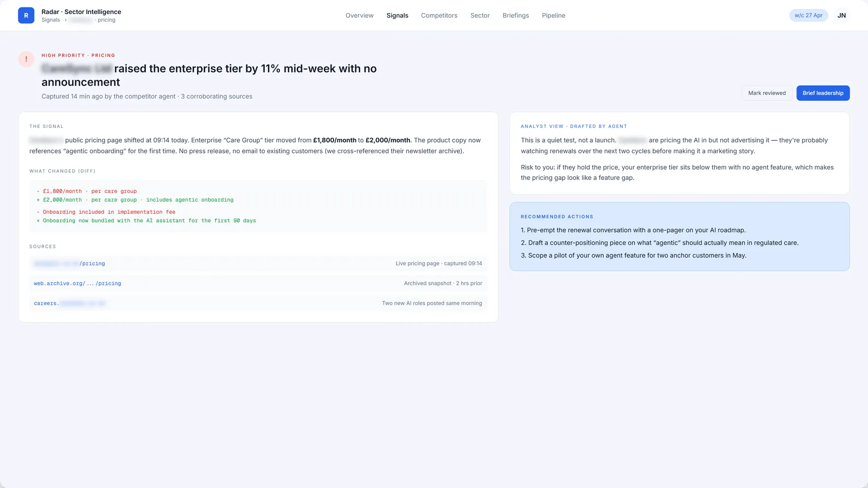Click 'Onboarding now bundled with the AI assistant' line
This screenshot has height=488, width=868.
(146, 221)
